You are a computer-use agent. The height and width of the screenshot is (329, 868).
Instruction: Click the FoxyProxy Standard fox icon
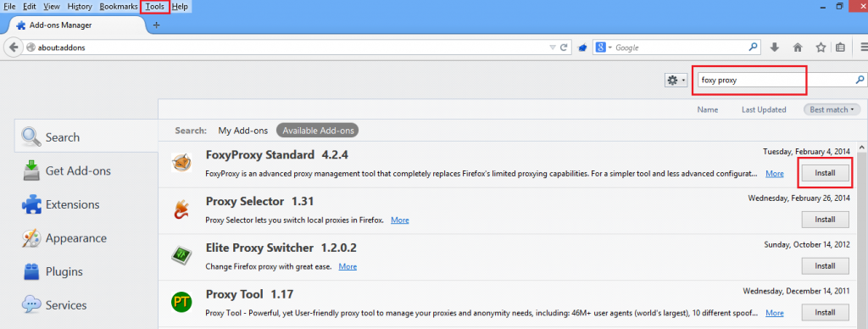181,162
